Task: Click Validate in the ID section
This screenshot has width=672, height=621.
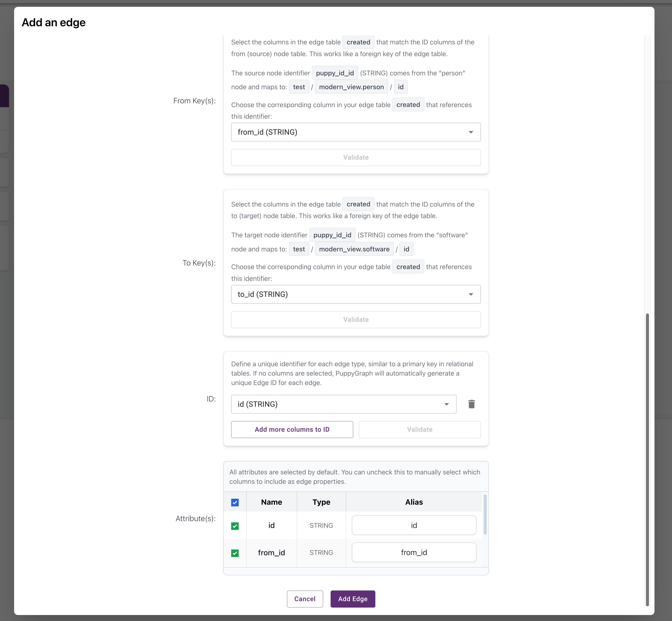Action: pyautogui.click(x=419, y=429)
